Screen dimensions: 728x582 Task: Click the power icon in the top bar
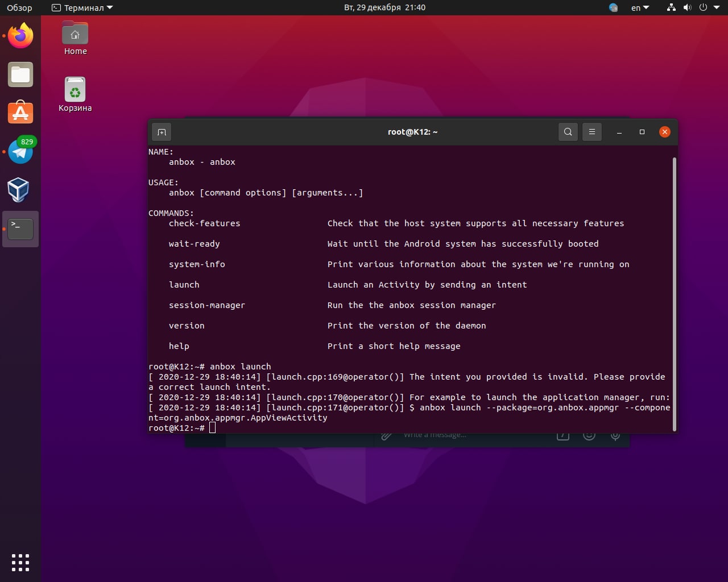[x=703, y=7]
